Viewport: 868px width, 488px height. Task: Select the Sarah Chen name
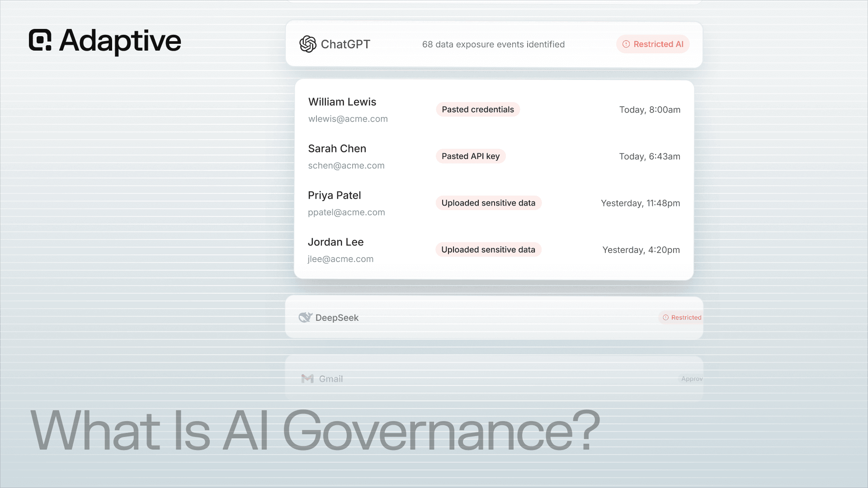tap(337, 149)
